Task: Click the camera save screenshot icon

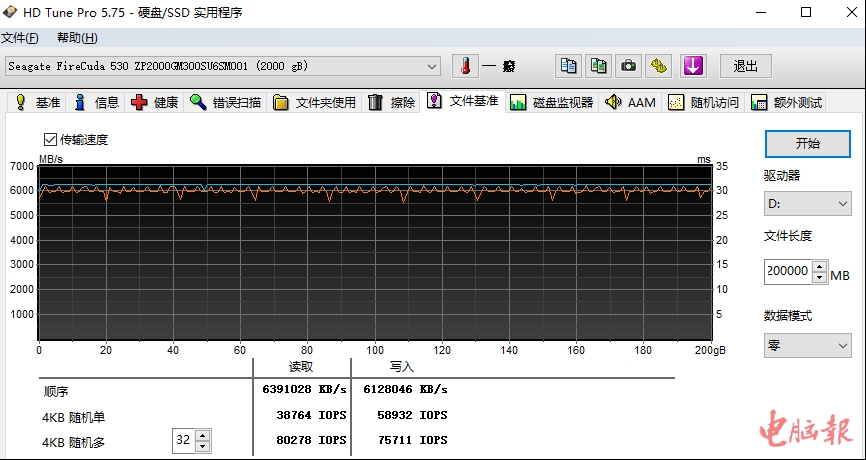Action: click(x=628, y=66)
